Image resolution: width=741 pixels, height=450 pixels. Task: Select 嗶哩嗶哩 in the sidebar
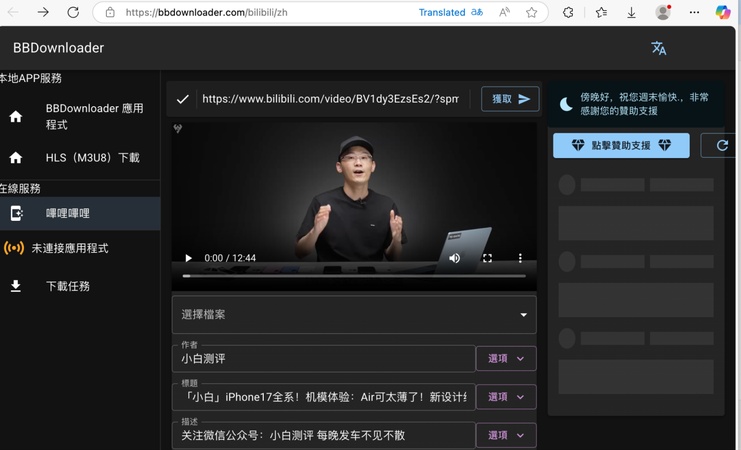point(80,213)
